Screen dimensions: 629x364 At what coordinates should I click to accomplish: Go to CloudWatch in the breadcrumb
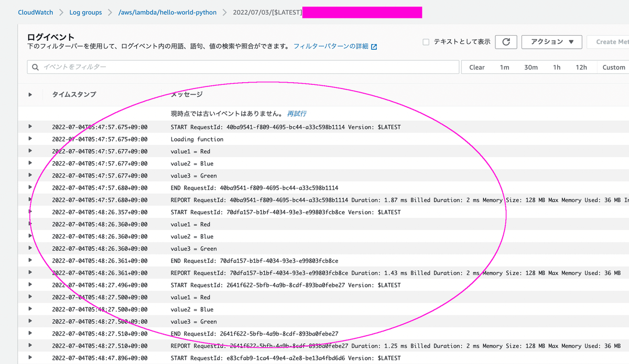pos(36,13)
